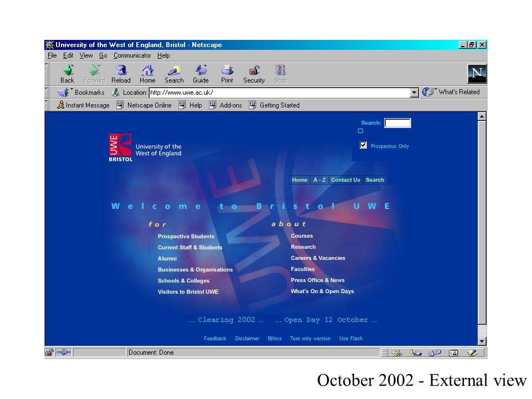
Task: Open the Feedback footer link
Action: pos(215,339)
